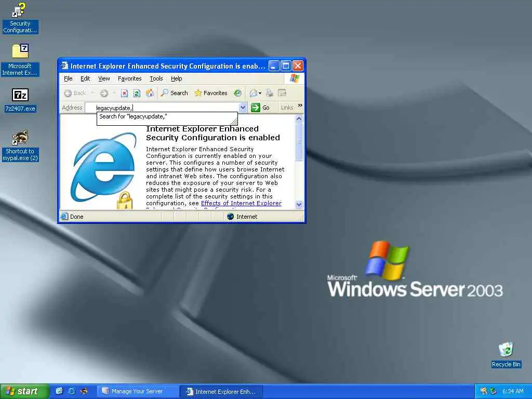Launch Mypal raccoon icon in Quick Launch
This screenshot has height=399, width=532.
pyautogui.click(x=84, y=391)
